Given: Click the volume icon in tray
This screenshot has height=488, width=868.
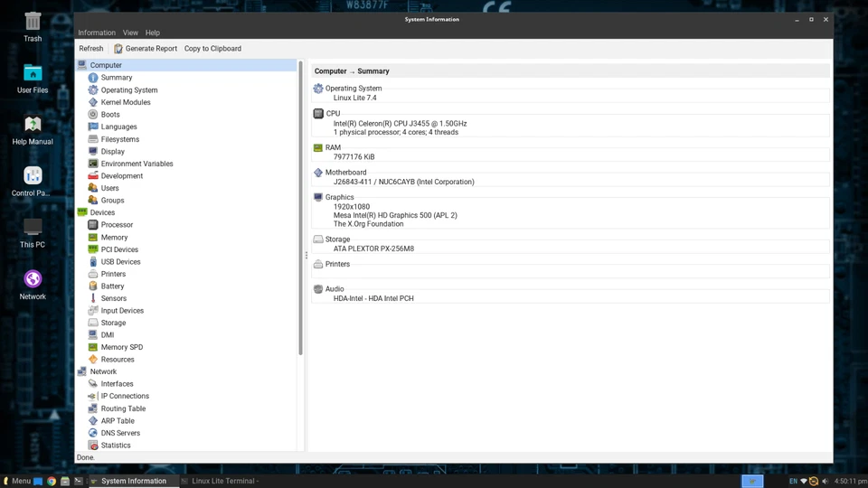Looking at the screenshot, I should tap(826, 482).
